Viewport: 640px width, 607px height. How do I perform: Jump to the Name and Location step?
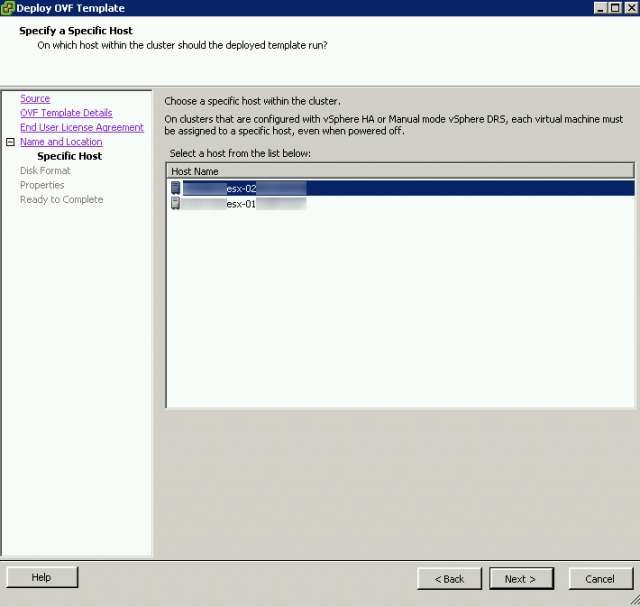61,142
